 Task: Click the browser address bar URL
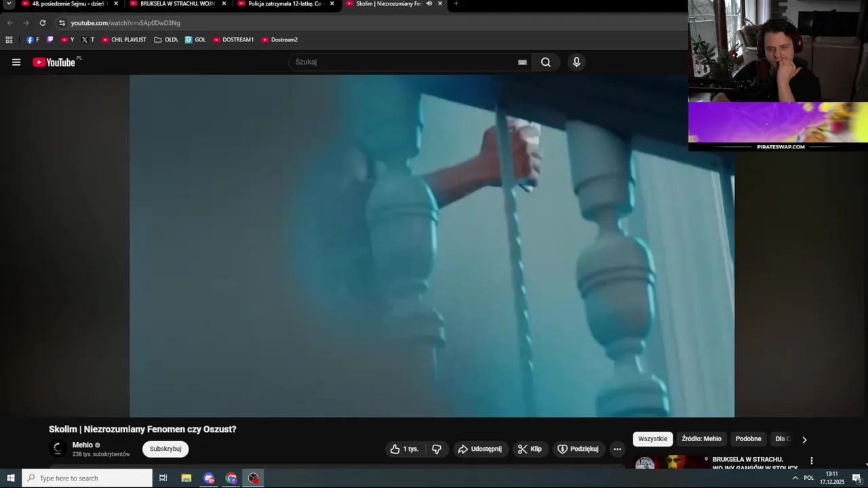pos(125,23)
